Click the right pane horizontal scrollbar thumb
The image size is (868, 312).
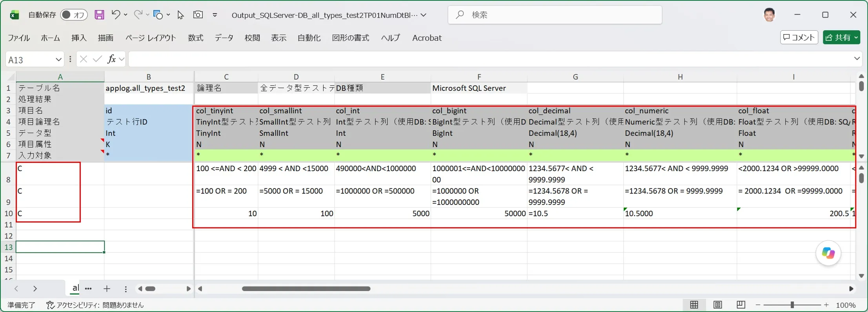coord(306,289)
